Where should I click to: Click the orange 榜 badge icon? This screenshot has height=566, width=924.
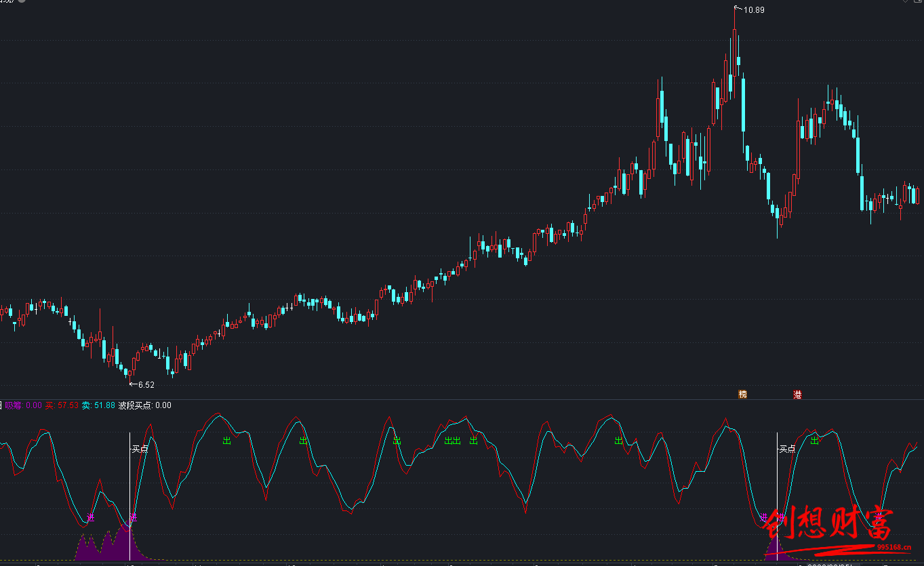(x=742, y=394)
